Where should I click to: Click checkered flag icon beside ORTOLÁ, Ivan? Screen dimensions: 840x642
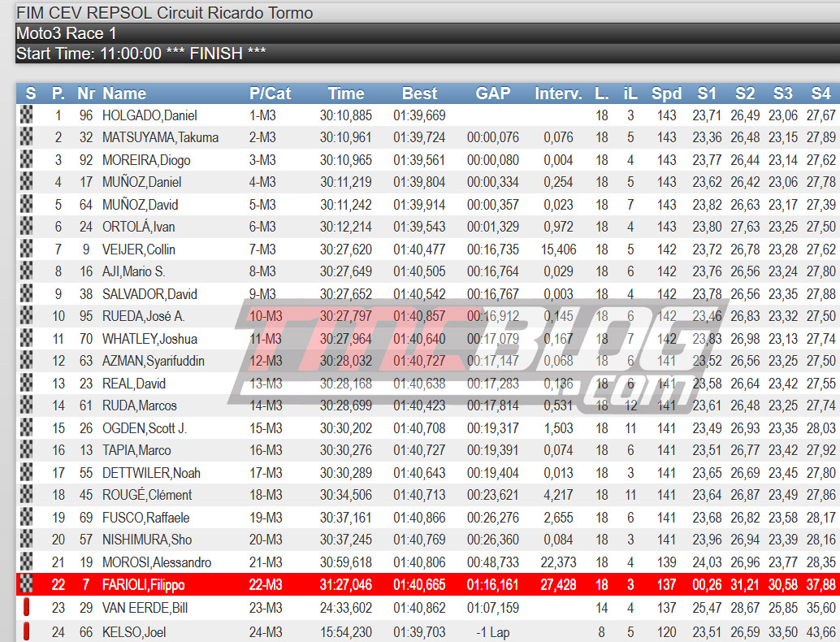point(27,227)
